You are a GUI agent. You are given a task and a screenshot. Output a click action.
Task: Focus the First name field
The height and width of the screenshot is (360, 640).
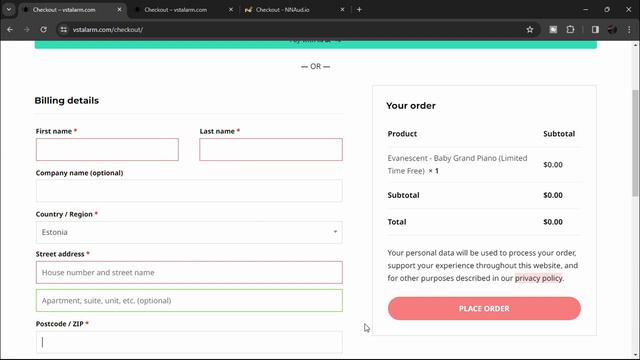click(x=107, y=149)
